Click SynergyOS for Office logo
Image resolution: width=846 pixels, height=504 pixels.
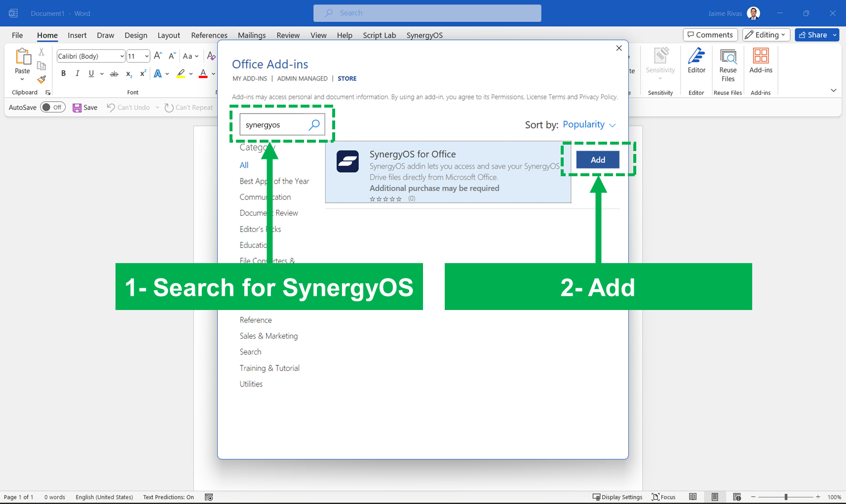347,161
